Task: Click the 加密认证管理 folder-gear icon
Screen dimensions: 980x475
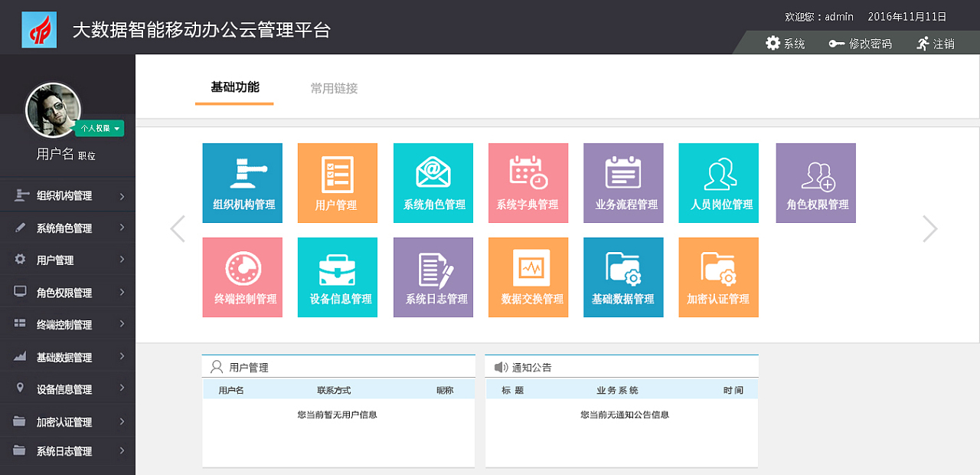Action: (718, 277)
